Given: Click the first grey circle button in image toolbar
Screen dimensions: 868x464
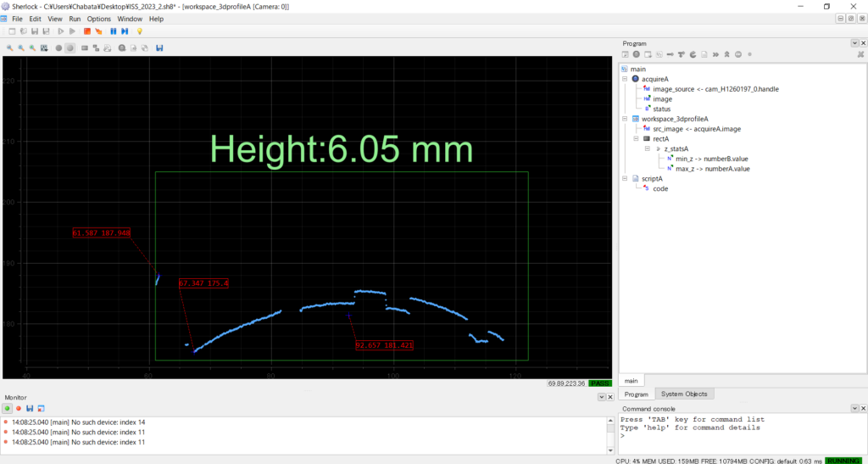Looking at the screenshot, I should (x=58, y=48).
